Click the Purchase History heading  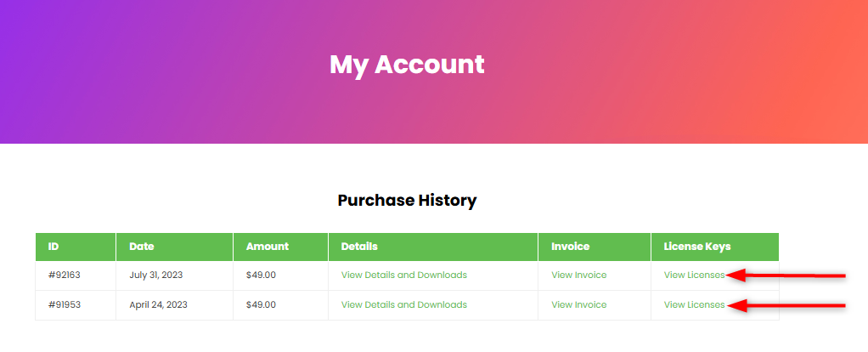407,201
